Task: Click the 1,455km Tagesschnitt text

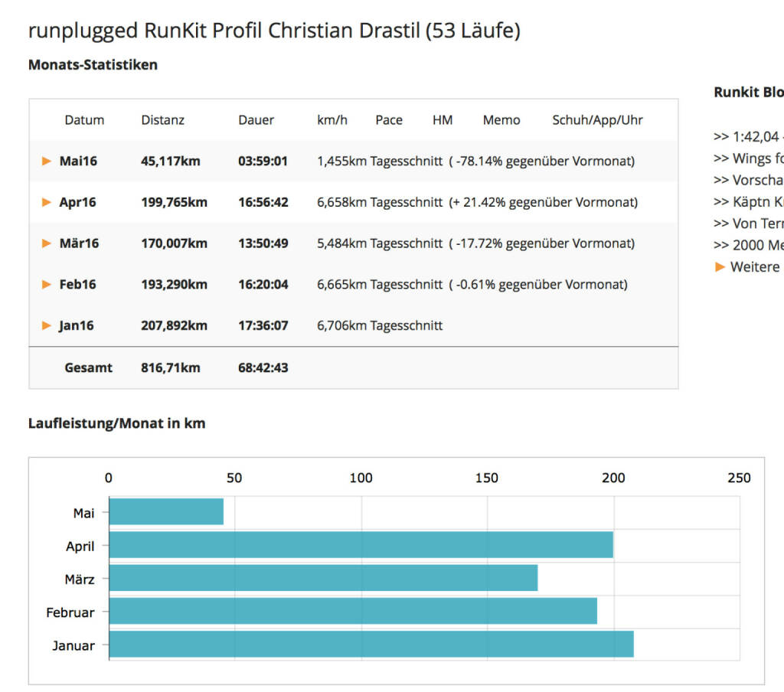Action: pyautogui.click(x=380, y=161)
